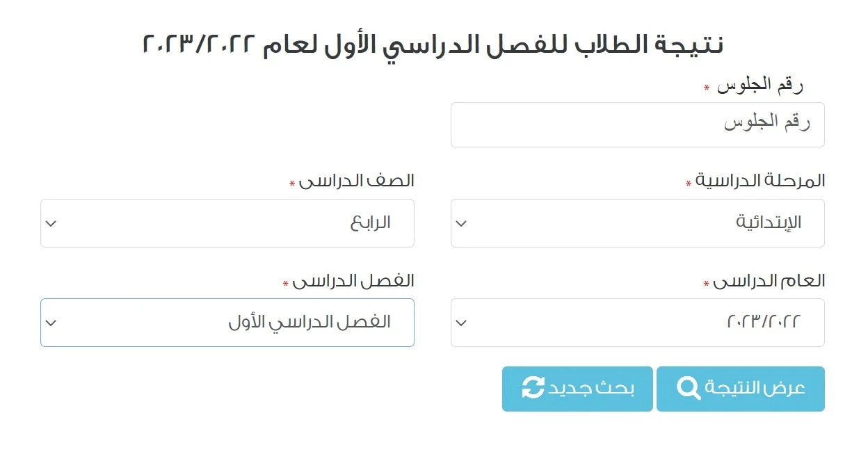Focus the رقم الجلوس input field
The width and height of the screenshot is (868, 454).
tap(637, 125)
